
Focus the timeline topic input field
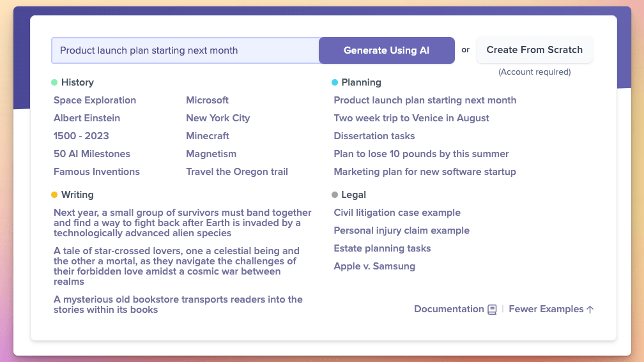(185, 50)
